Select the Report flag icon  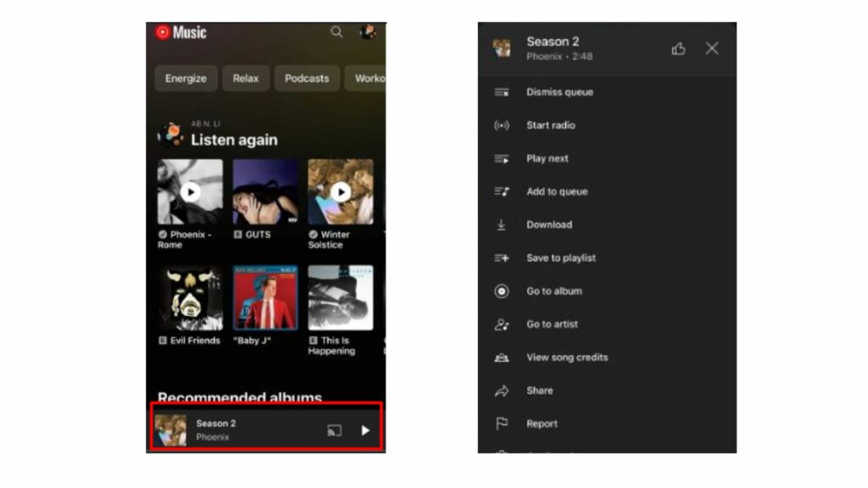499,424
